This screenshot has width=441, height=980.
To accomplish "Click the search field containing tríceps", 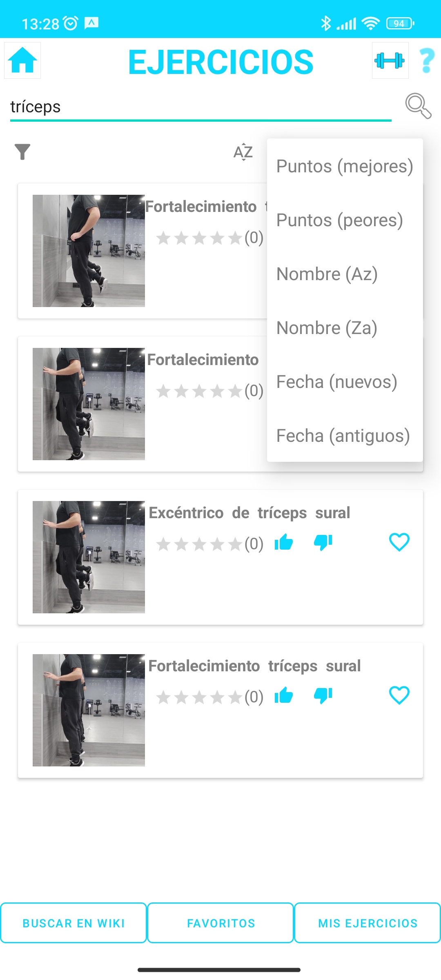I will click(200, 107).
